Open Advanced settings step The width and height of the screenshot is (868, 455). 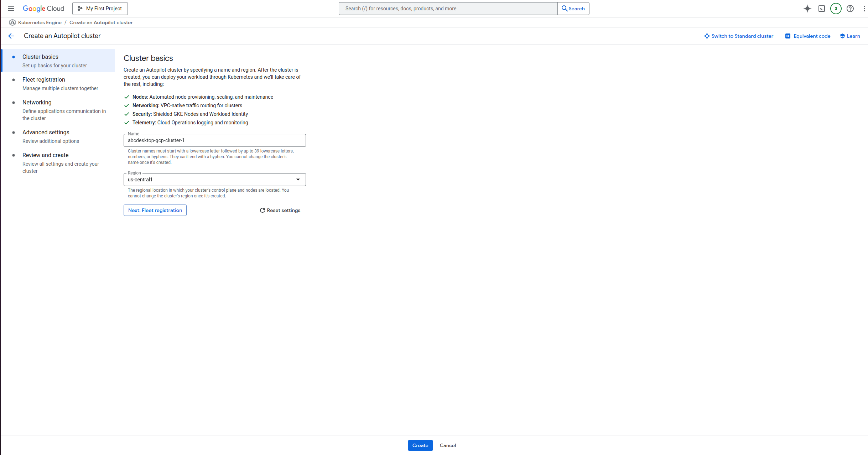tap(46, 133)
